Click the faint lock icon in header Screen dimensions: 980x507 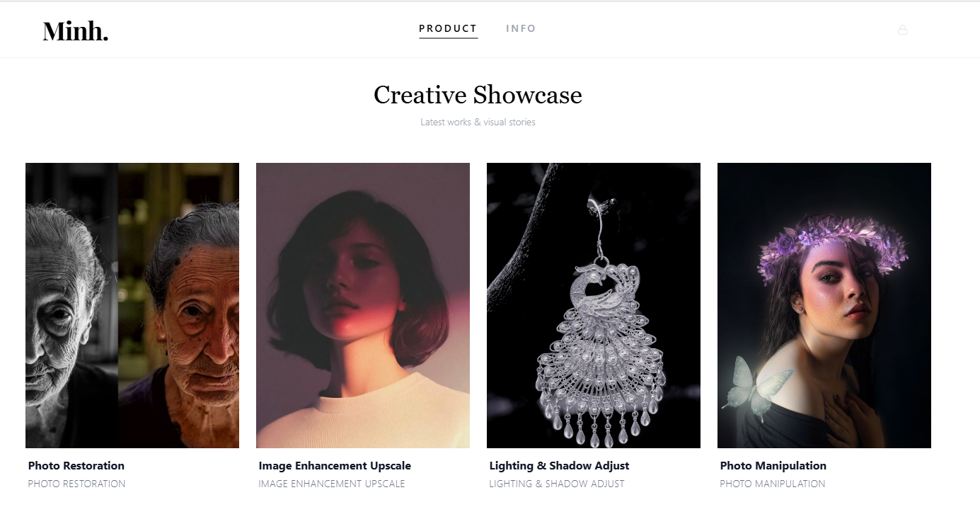tap(902, 30)
